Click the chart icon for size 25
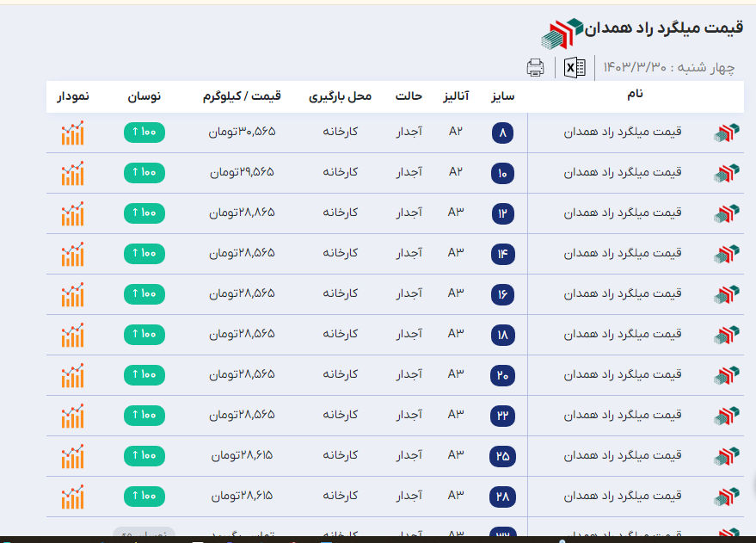This screenshot has width=756, height=543. click(73, 456)
